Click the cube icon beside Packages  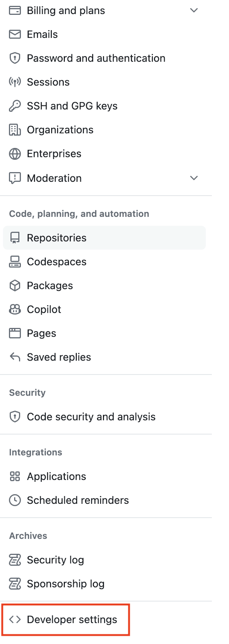click(x=15, y=286)
